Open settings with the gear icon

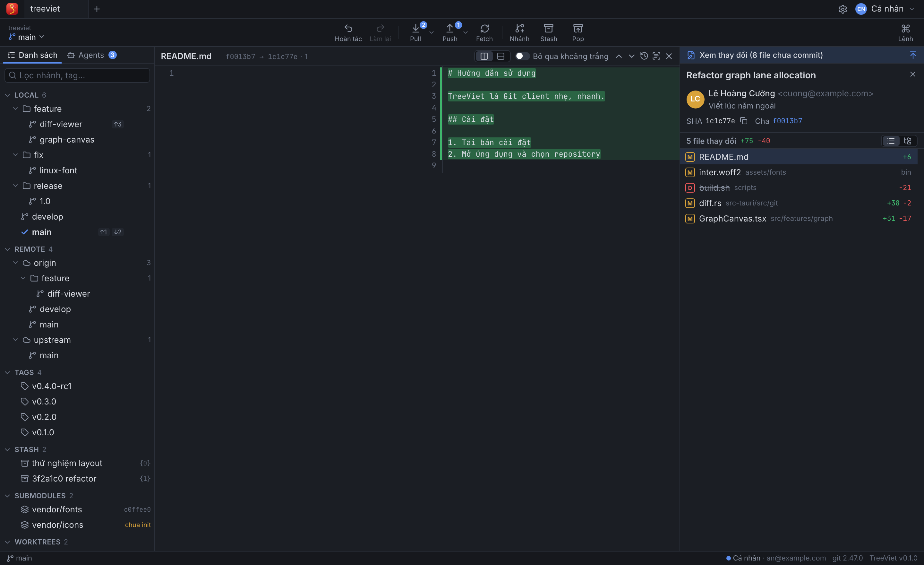click(843, 9)
